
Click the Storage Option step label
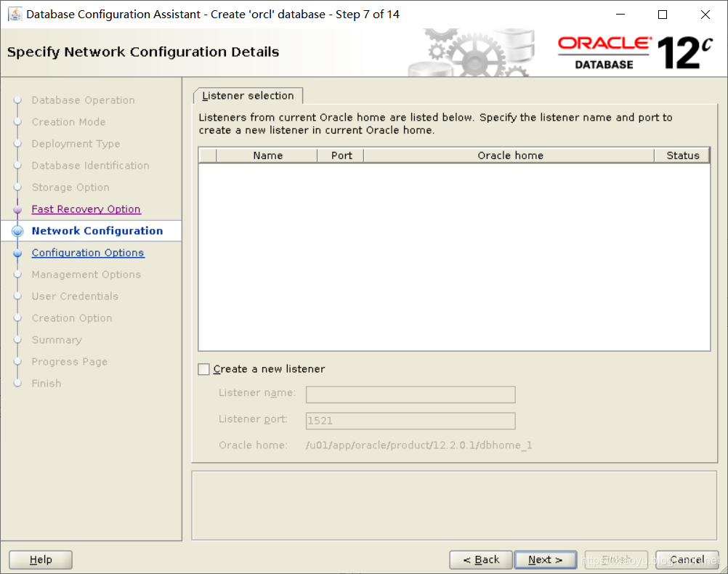pos(70,187)
